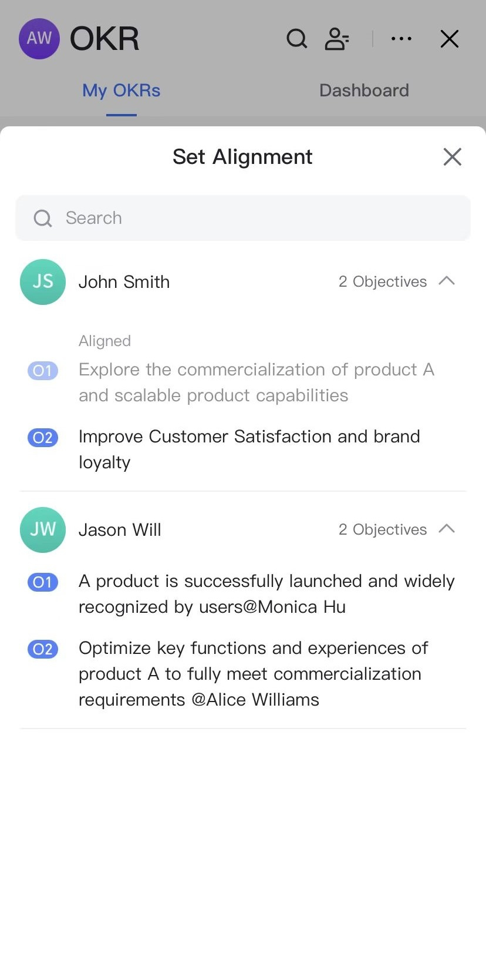
Task: Close the OKR app with header X
Action: coord(450,39)
